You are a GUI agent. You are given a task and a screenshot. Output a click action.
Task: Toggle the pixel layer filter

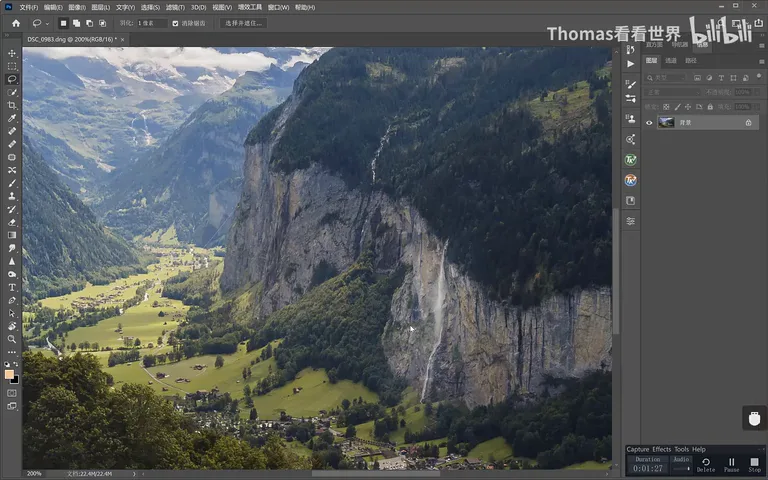coord(697,78)
